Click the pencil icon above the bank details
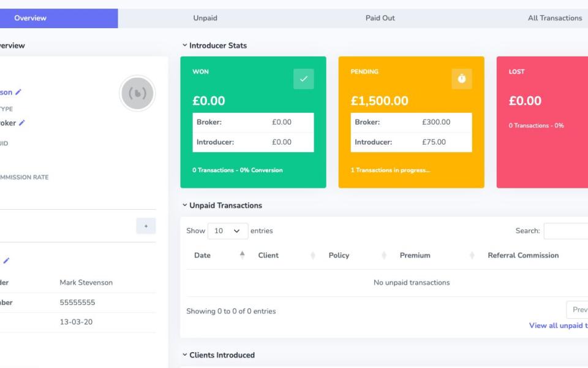588x368 pixels. coord(6,261)
